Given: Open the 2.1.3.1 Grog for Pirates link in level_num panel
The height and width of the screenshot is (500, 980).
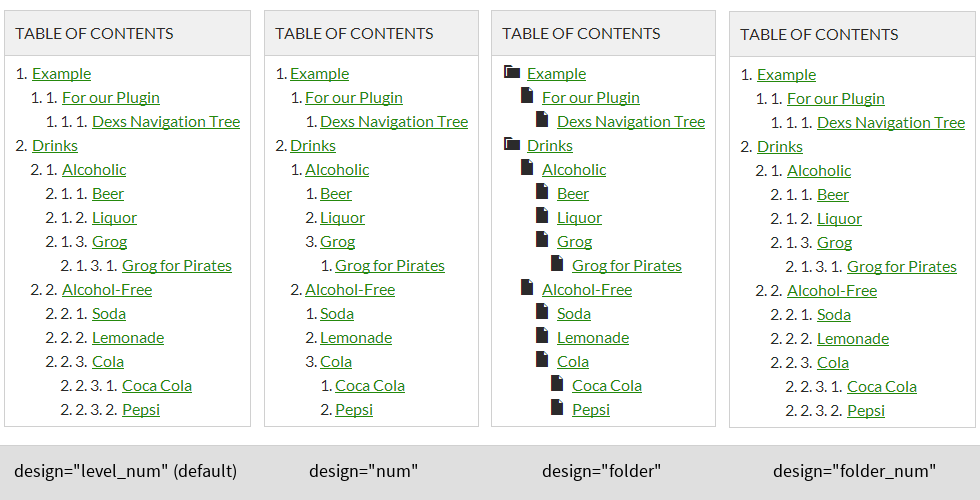Looking at the screenshot, I should pyautogui.click(x=177, y=266).
